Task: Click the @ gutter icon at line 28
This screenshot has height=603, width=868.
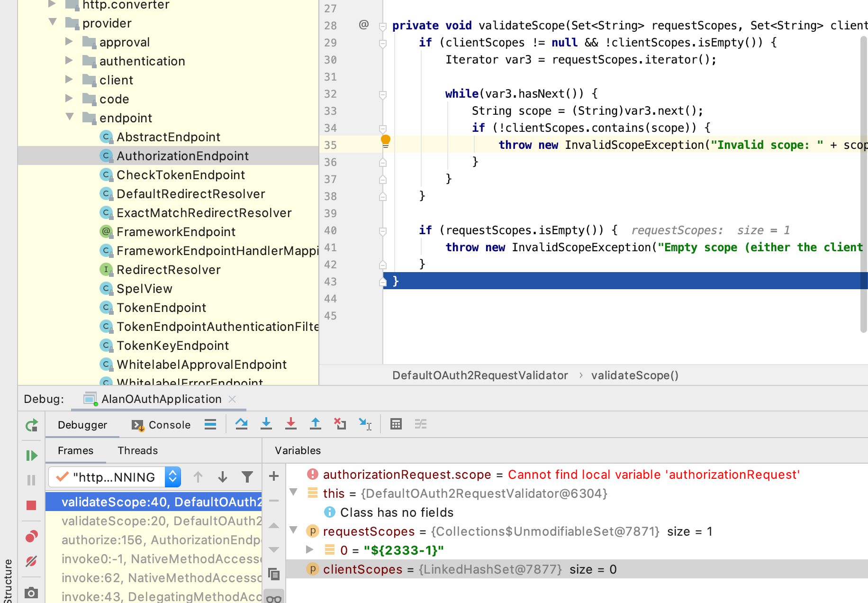Action: (x=364, y=25)
